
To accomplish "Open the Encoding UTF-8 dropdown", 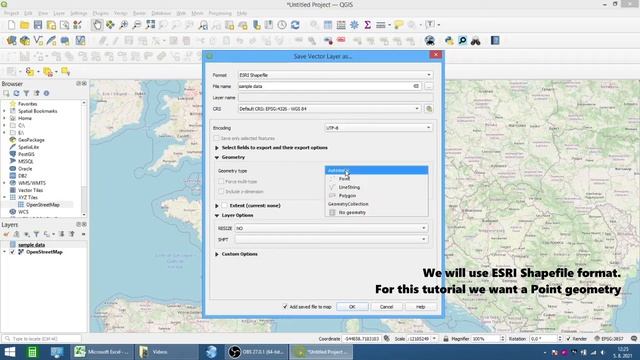I will pyautogui.click(x=378, y=128).
